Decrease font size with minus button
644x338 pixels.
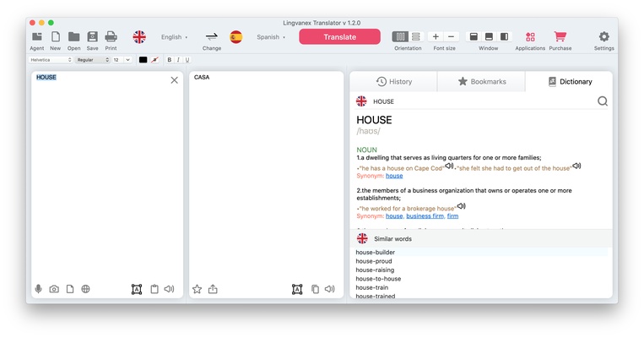tap(451, 36)
